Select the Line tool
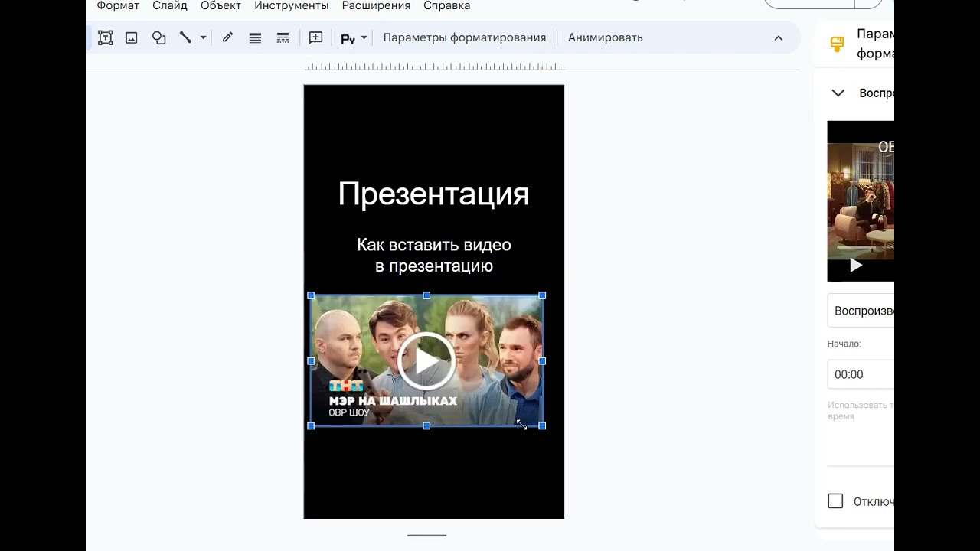The image size is (980, 551). [x=185, y=37]
